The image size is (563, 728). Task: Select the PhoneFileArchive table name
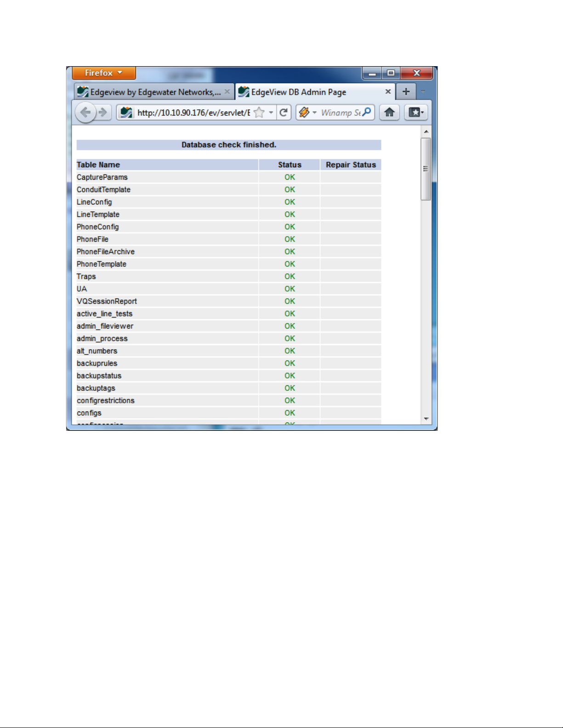click(x=106, y=252)
